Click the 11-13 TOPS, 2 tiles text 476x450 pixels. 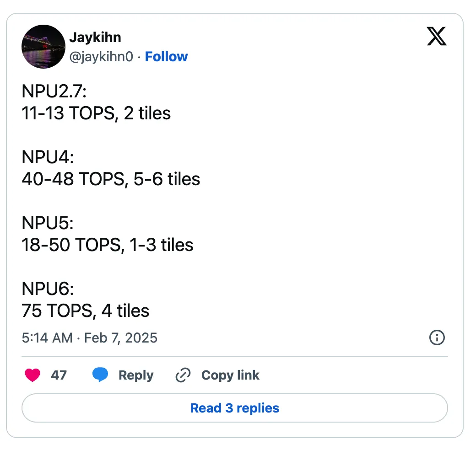point(96,113)
